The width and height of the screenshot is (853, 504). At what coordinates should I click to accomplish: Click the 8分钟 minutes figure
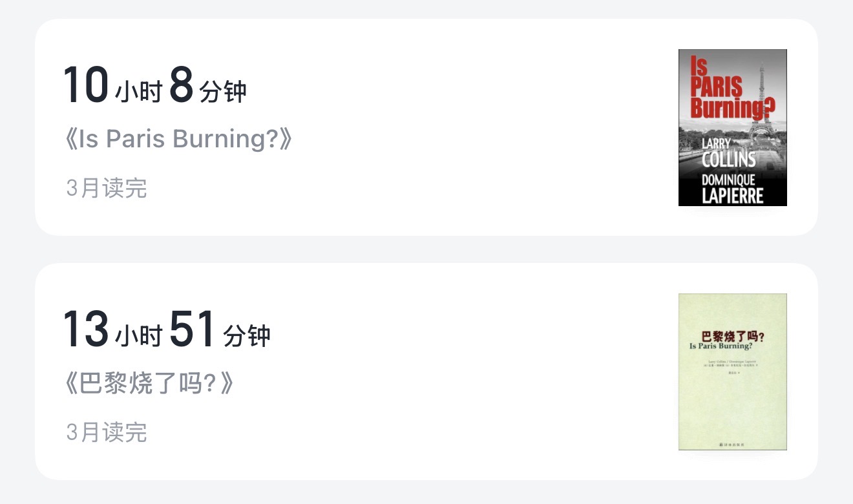point(208,86)
